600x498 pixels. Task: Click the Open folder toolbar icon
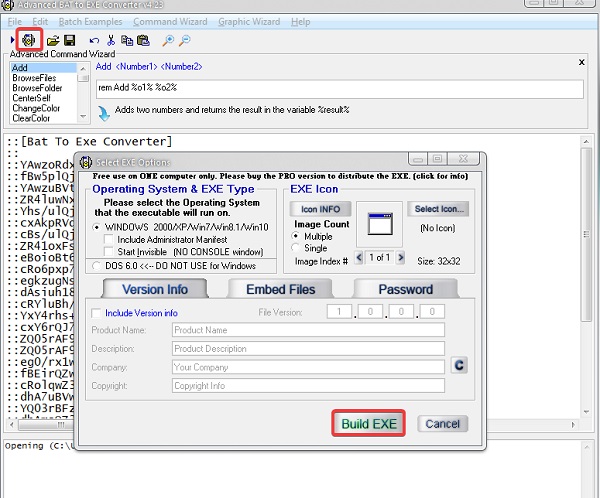52,40
